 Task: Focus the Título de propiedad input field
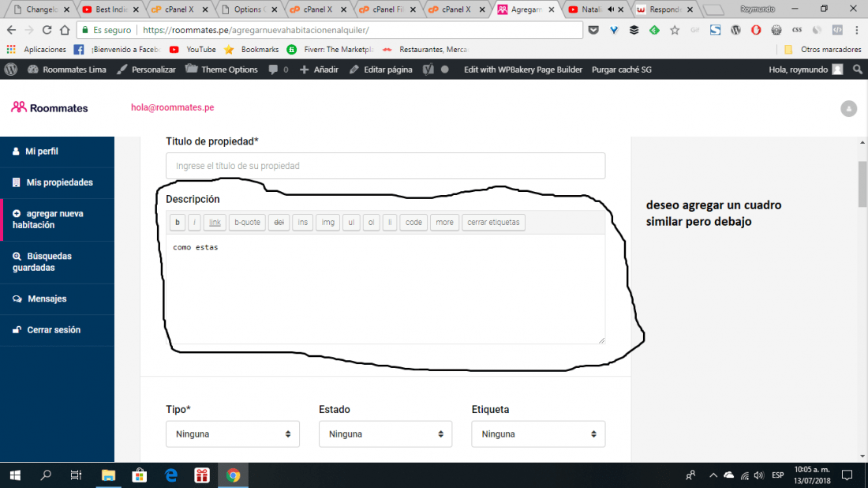[x=385, y=166]
